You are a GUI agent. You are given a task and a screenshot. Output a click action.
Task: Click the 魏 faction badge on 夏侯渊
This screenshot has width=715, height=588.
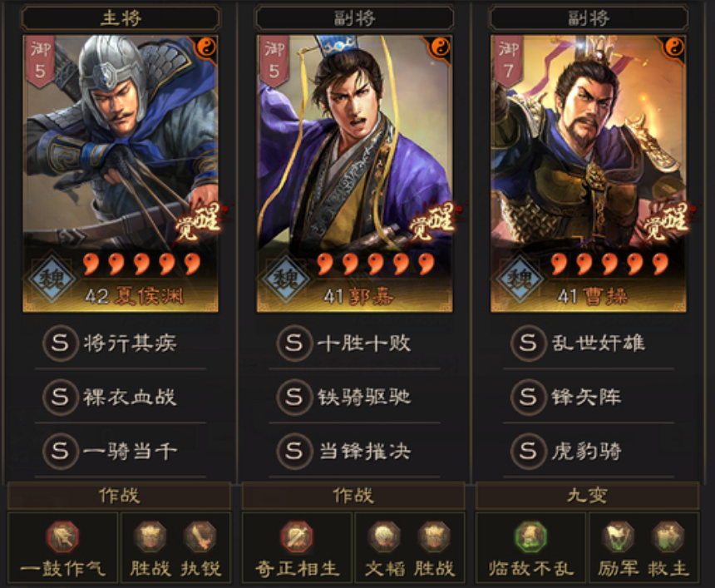point(52,279)
